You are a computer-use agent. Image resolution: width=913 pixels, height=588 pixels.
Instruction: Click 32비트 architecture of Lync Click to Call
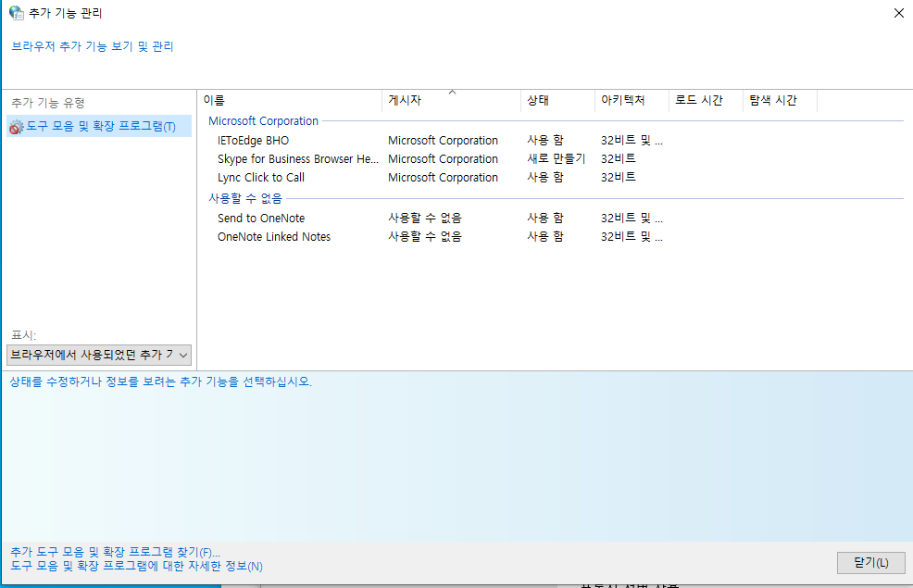618,178
